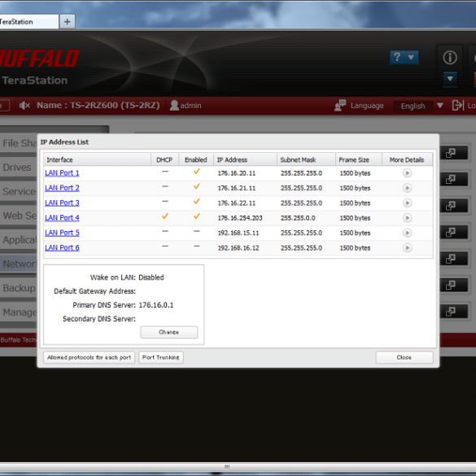Select Backup in the sidebar

coord(18,288)
